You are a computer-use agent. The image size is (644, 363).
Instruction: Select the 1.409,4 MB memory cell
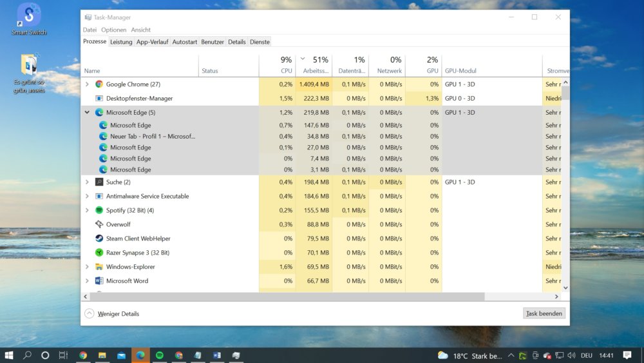(x=314, y=84)
